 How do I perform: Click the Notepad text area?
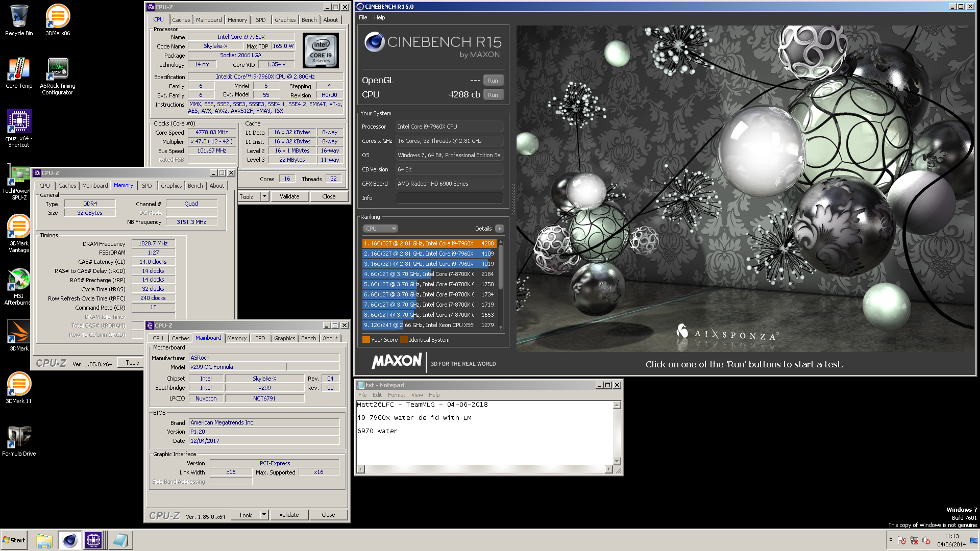[484, 433]
